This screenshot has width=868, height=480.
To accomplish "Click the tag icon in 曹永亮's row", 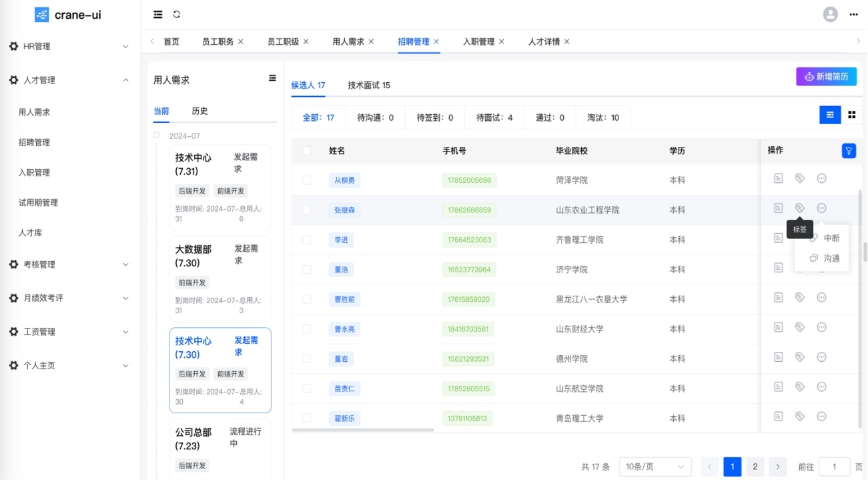I will (x=800, y=327).
